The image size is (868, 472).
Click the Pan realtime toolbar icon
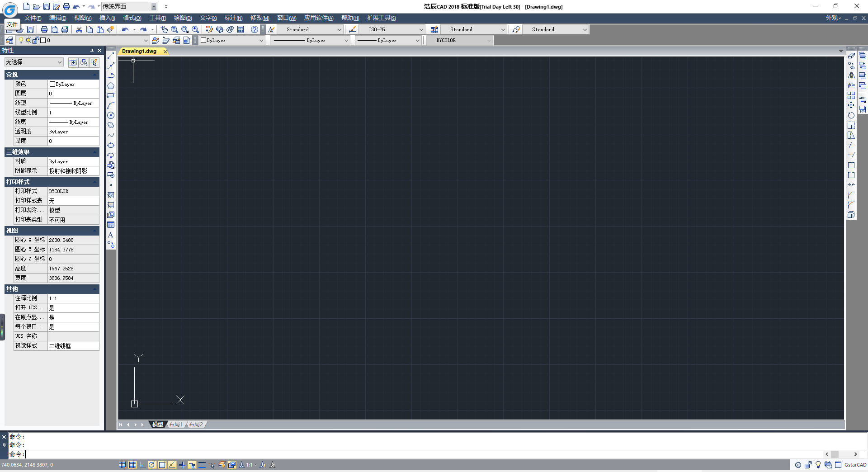coord(164,29)
